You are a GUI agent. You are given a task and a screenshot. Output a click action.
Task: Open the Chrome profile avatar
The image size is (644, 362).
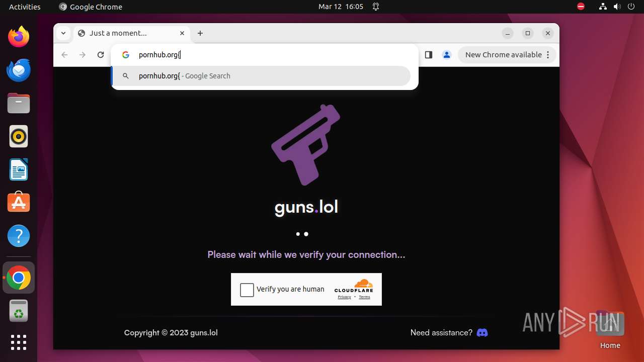point(447,55)
